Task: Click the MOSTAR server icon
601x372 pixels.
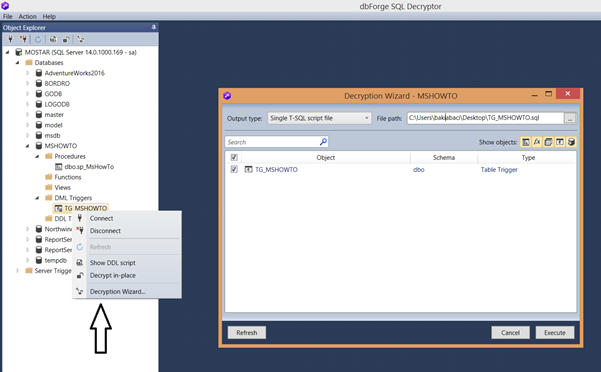Action: point(18,52)
